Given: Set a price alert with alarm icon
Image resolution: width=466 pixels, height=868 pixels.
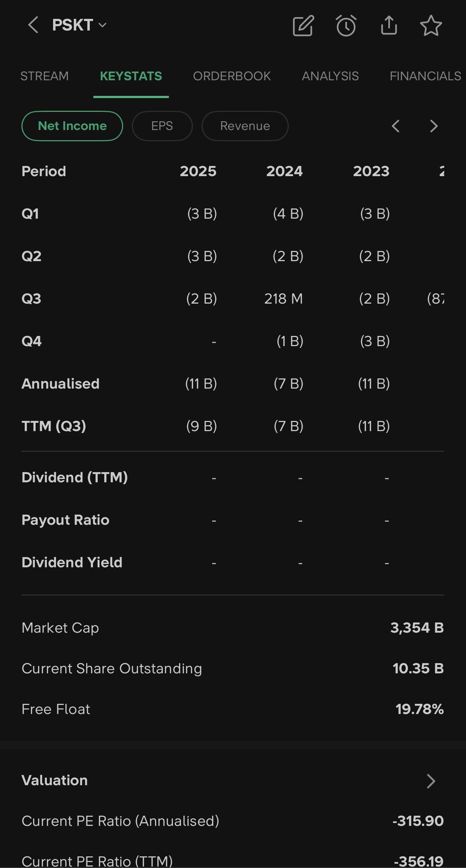Looking at the screenshot, I should click(x=346, y=25).
